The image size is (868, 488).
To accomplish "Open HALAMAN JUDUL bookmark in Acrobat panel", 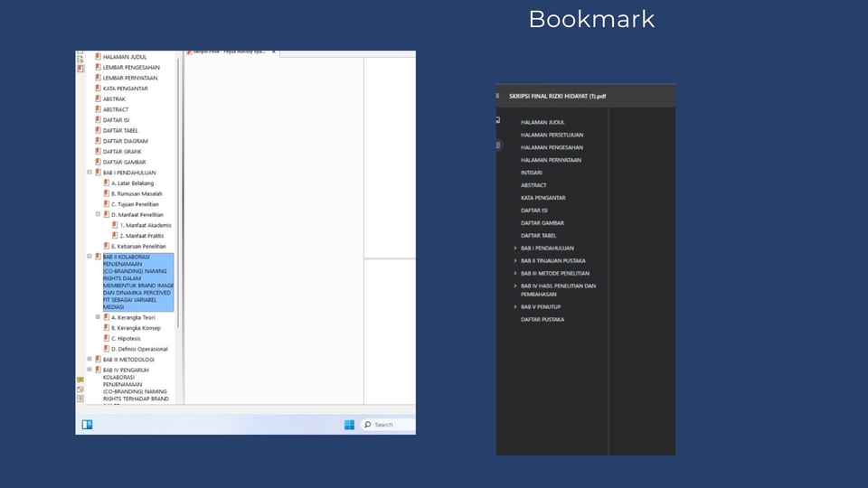I will pos(125,56).
